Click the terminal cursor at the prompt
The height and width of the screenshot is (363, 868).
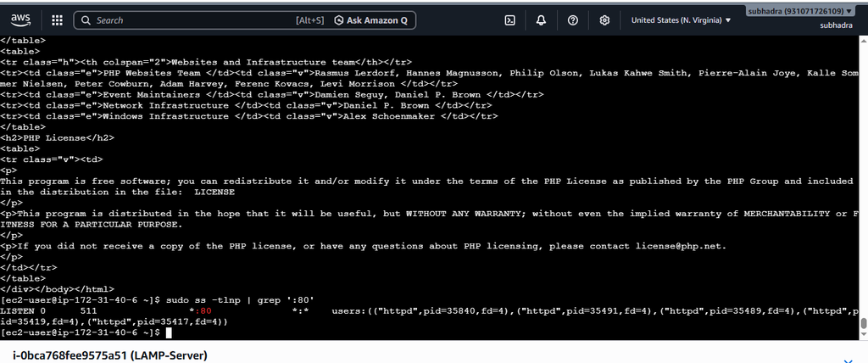click(170, 332)
